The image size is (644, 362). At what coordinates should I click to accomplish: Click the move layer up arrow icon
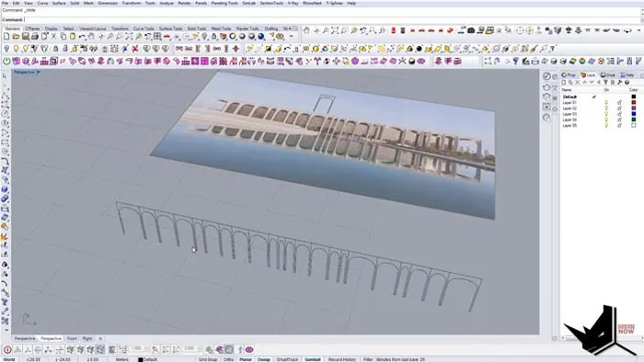point(585,83)
